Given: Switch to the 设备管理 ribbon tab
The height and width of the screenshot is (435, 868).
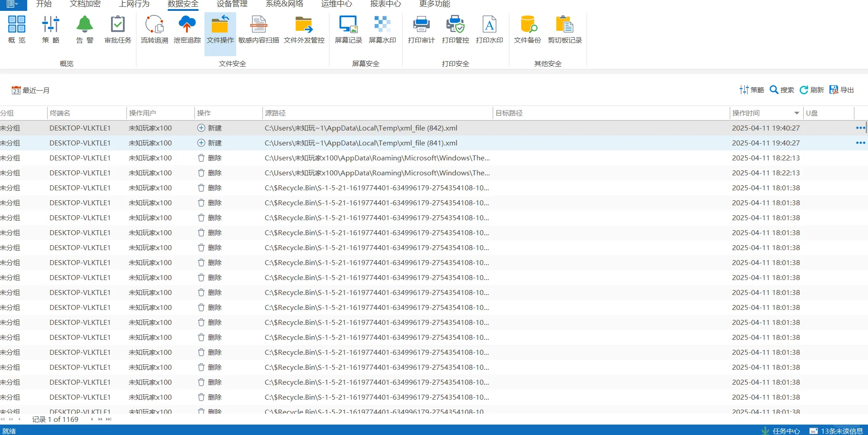Looking at the screenshot, I should click(x=231, y=4).
